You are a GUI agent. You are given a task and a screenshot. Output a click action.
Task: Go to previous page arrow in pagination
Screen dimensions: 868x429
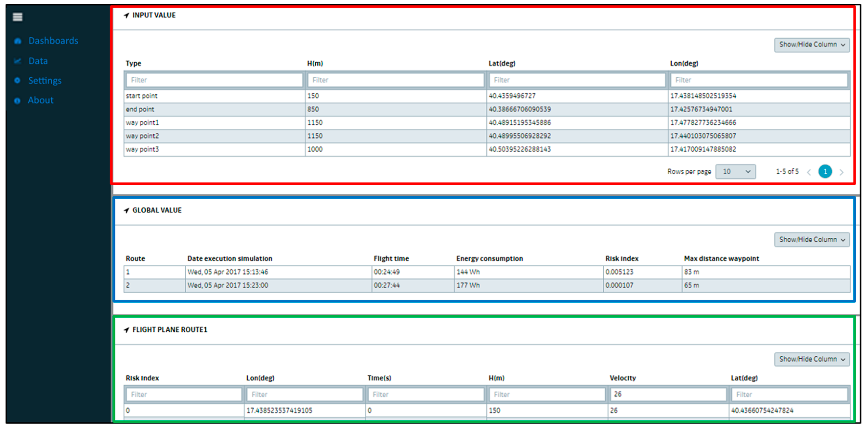[809, 172]
